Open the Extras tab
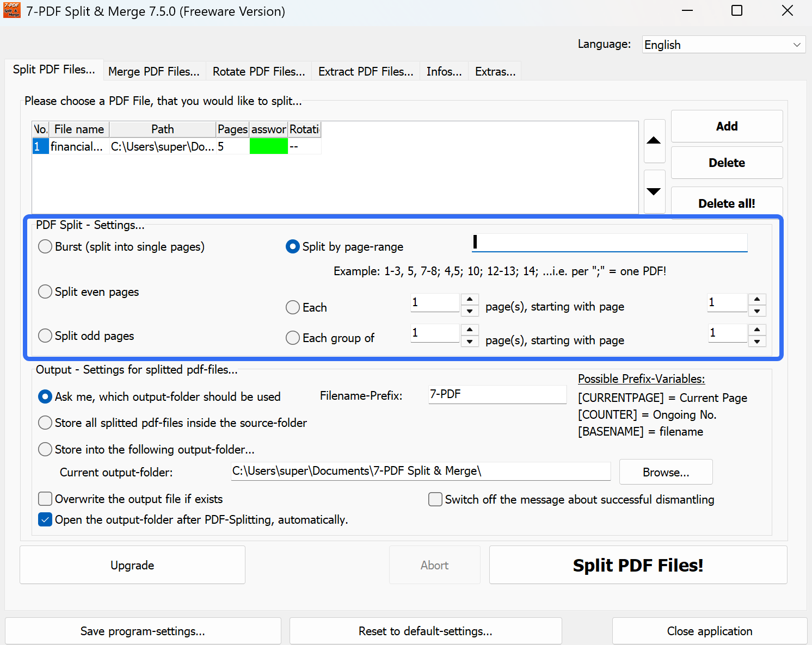The width and height of the screenshot is (812, 645). pos(495,71)
